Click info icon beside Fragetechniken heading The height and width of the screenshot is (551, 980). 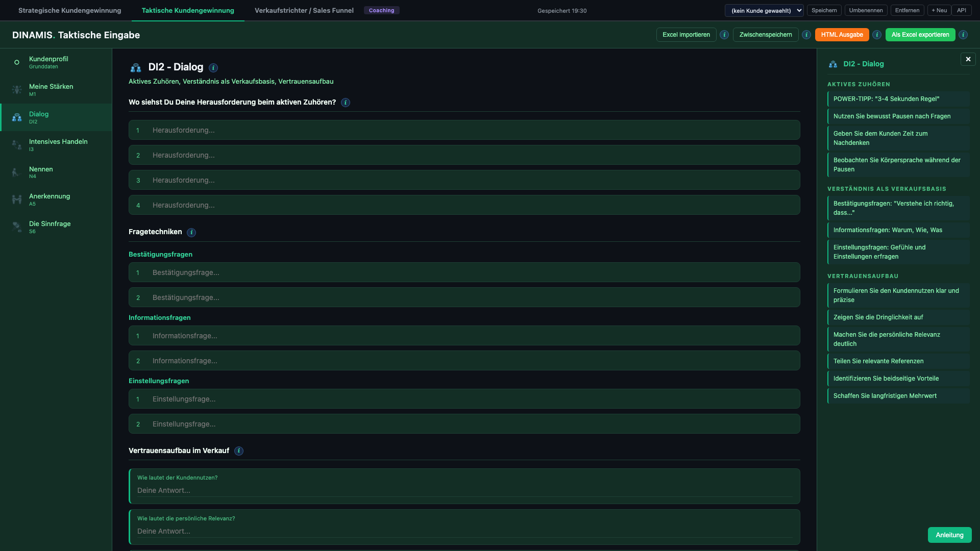tap(191, 233)
